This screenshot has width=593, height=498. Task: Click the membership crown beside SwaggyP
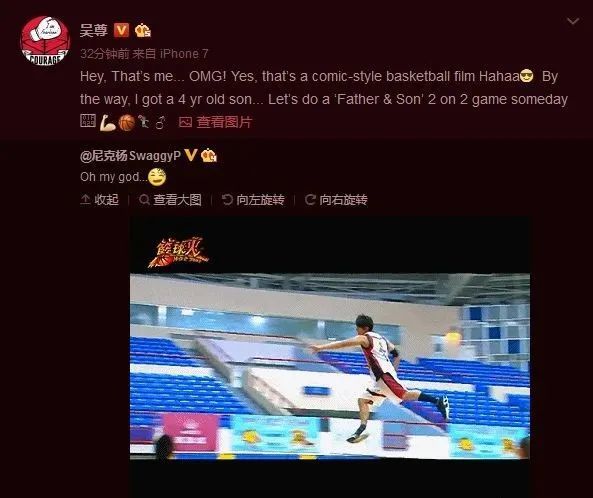[x=209, y=155]
